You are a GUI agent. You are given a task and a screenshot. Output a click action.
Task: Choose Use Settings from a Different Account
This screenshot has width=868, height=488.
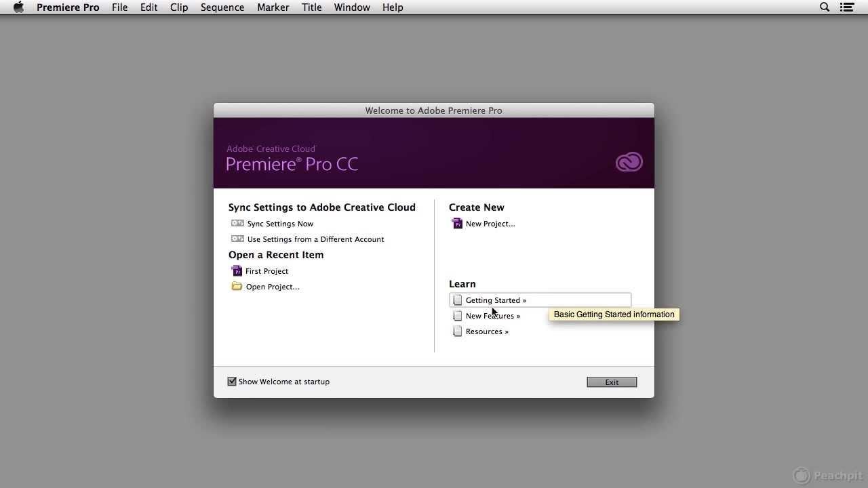point(315,239)
